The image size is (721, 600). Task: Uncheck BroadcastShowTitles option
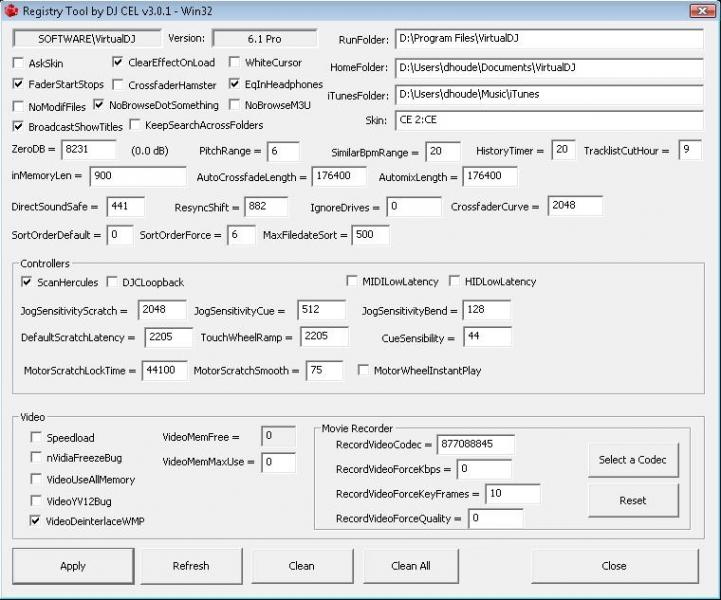point(18,126)
